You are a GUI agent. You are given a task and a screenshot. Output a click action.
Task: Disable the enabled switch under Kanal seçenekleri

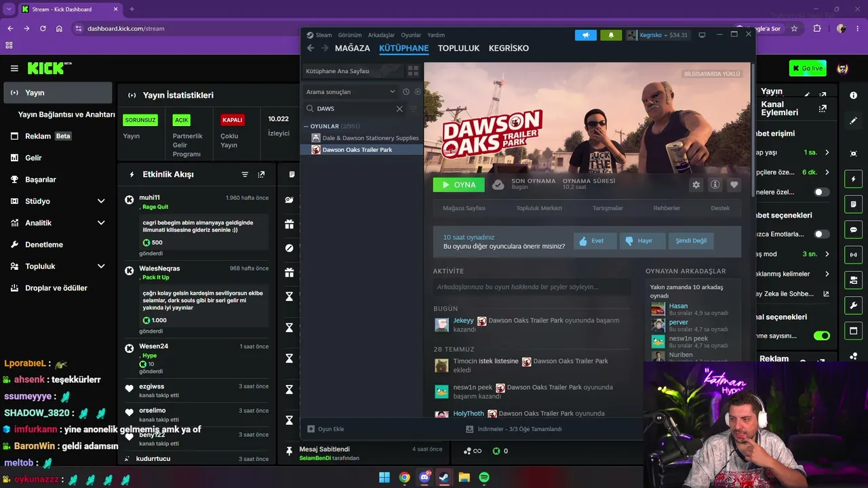click(x=821, y=335)
